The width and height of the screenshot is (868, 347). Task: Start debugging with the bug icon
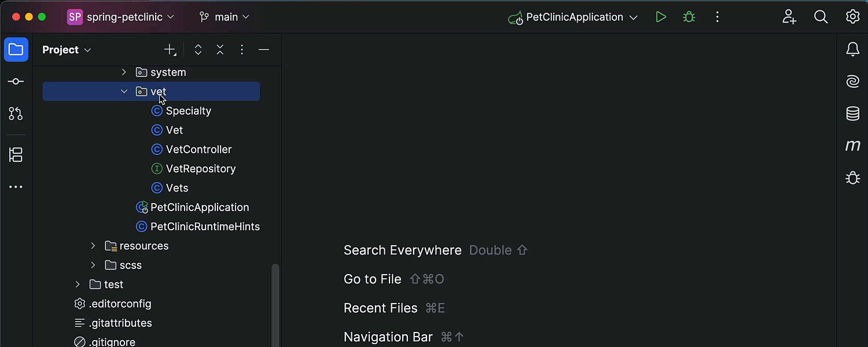click(689, 17)
